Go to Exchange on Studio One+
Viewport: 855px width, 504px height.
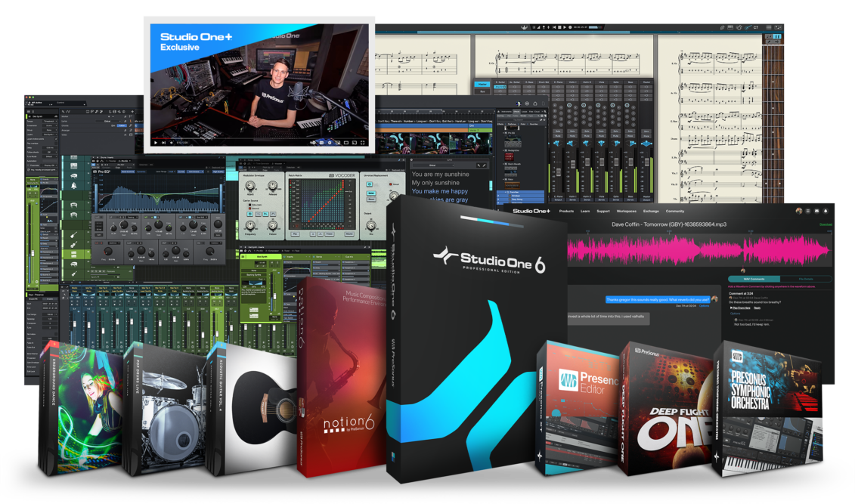(x=651, y=211)
